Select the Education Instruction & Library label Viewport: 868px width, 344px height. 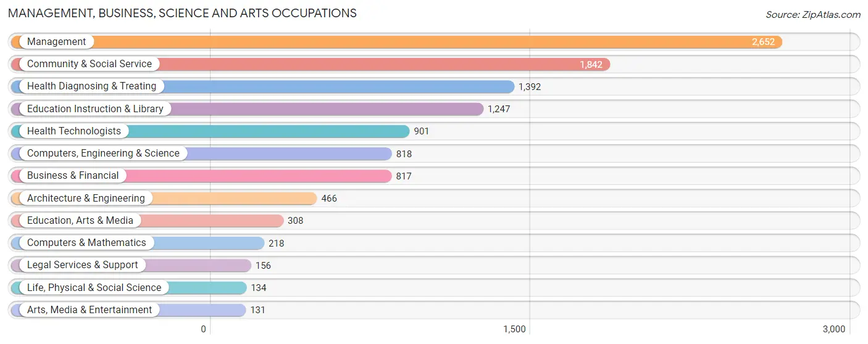[95, 109]
